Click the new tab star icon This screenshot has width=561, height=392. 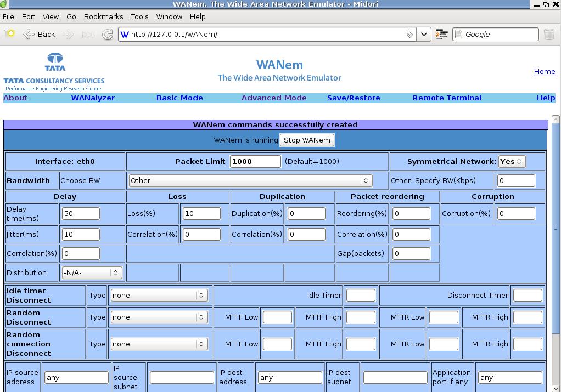[9, 34]
